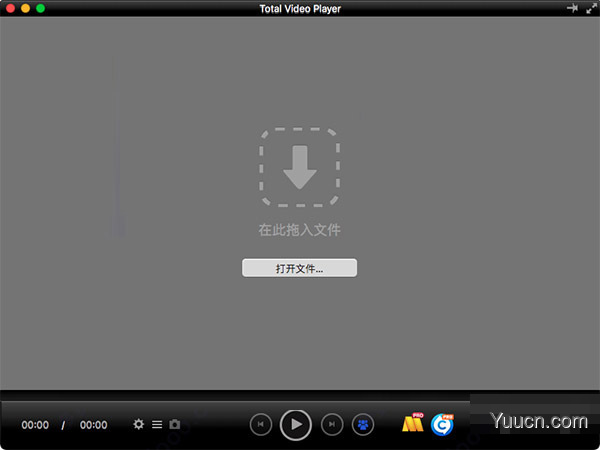Viewport: 600px width, 450px height.
Task: Click the dashed drop-file arrow area
Action: [x=300, y=167]
